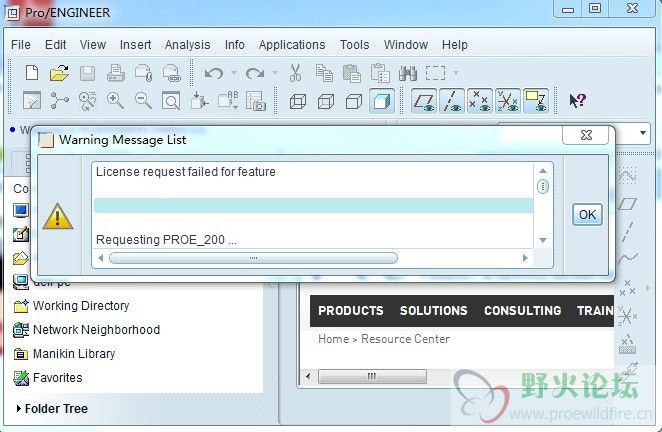Screen dimensions: 662x432
Task: Click the Paste Special icon
Action: tap(380, 73)
